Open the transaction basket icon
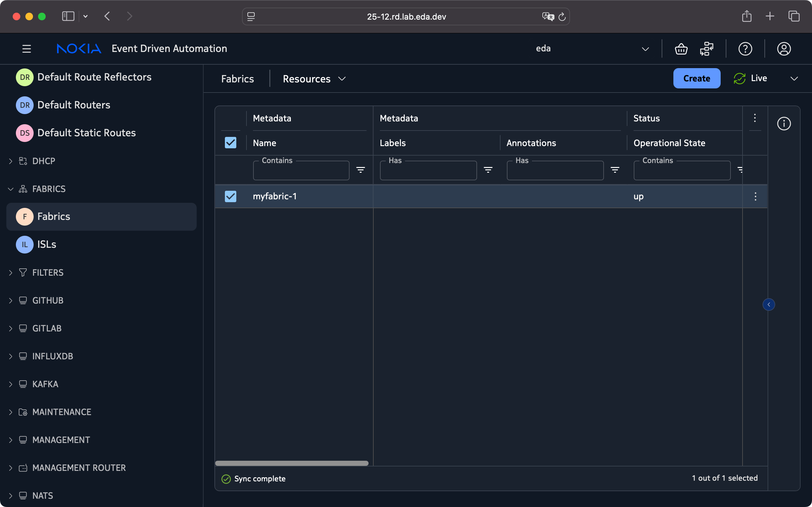812x507 pixels. point(681,49)
